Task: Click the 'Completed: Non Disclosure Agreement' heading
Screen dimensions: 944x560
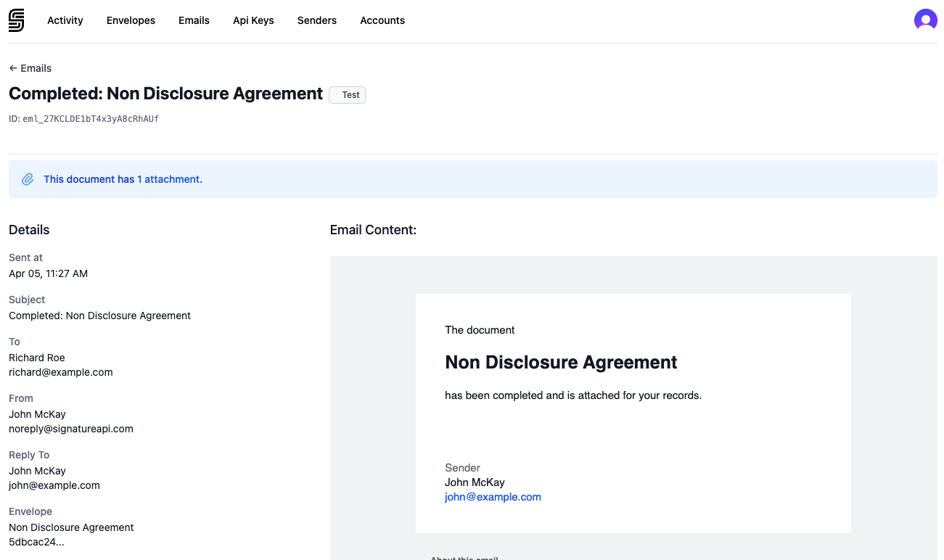Action: click(x=165, y=94)
